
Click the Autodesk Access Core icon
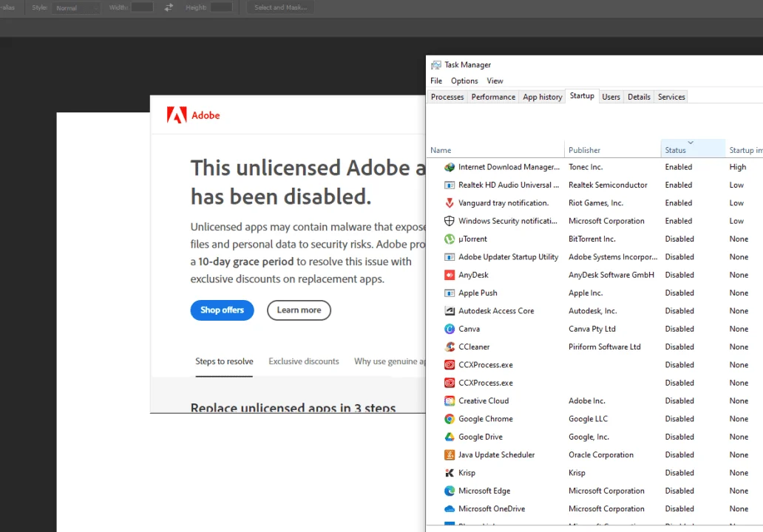[449, 311]
